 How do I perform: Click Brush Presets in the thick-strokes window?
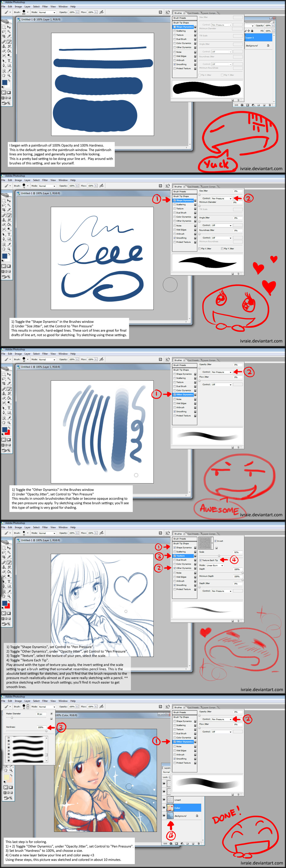184,18
